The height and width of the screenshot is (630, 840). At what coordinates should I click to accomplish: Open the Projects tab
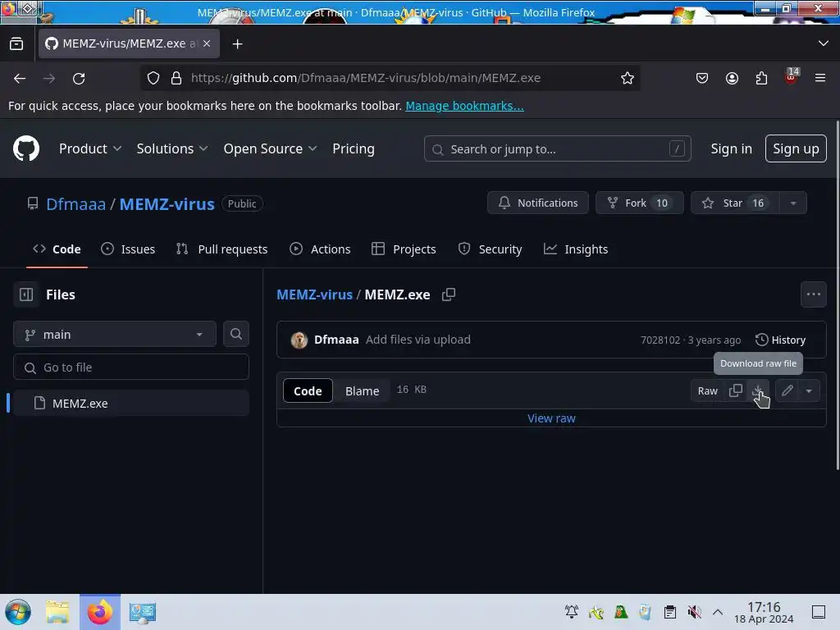(x=404, y=249)
